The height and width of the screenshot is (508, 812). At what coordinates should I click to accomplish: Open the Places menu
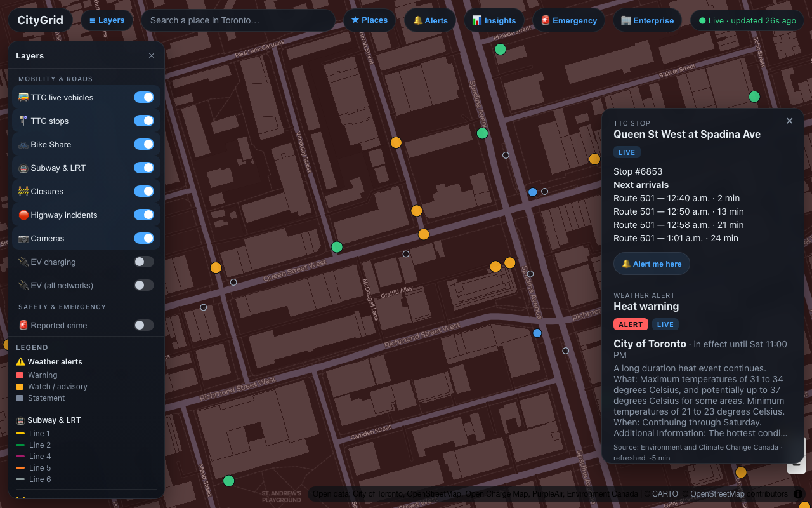tap(369, 20)
